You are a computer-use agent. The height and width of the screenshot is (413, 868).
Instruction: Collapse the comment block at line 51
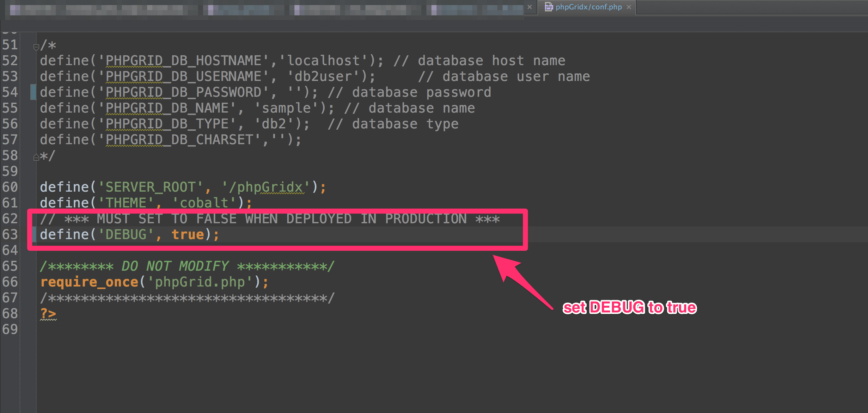click(x=36, y=47)
